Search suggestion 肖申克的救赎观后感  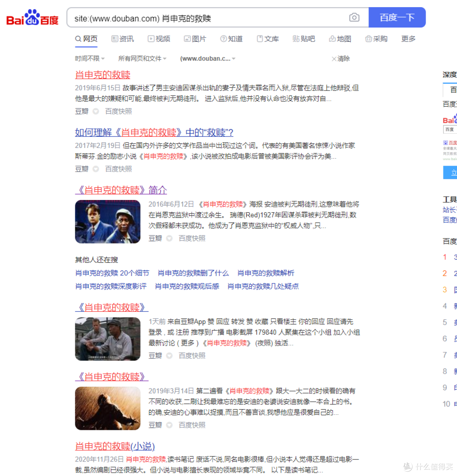(187, 286)
